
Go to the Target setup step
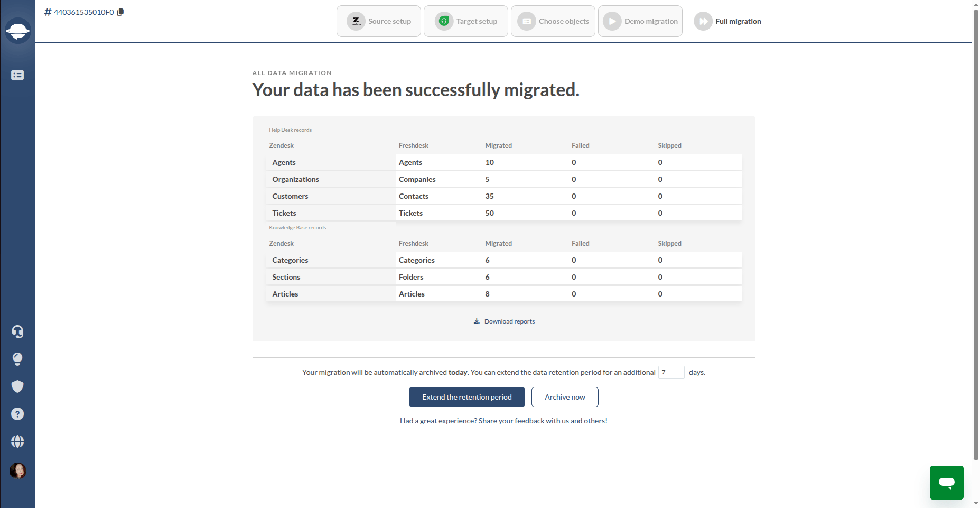466,21
